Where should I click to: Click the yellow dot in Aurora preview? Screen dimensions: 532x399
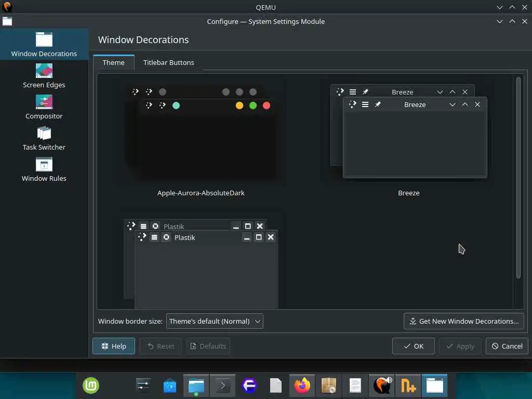point(240,105)
